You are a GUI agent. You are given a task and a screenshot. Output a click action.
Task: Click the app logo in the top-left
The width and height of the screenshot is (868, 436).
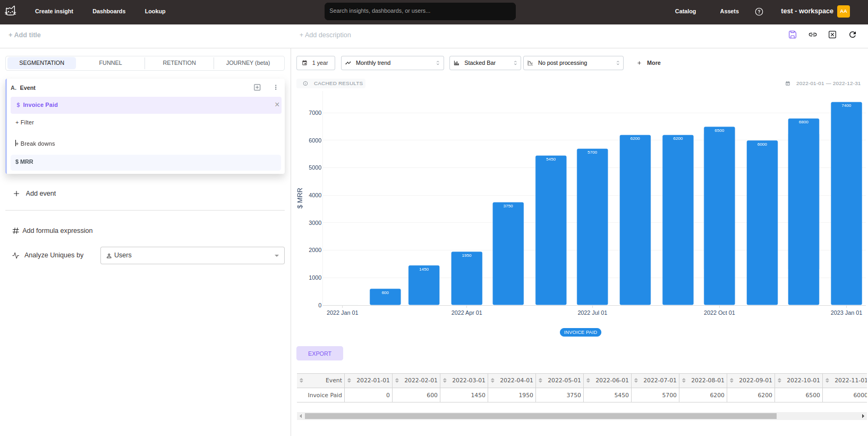click(11, 11)
